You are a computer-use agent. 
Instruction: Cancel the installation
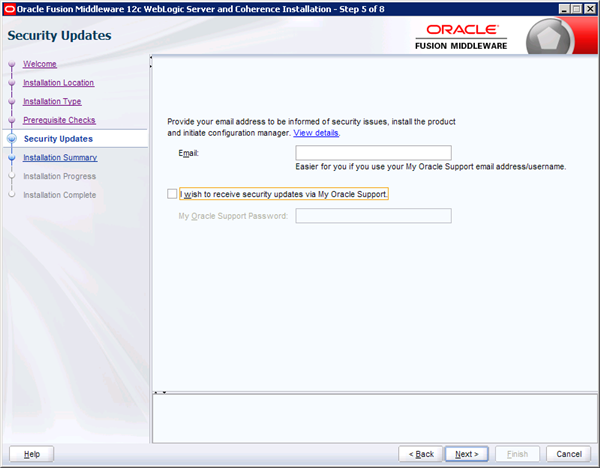569,454
